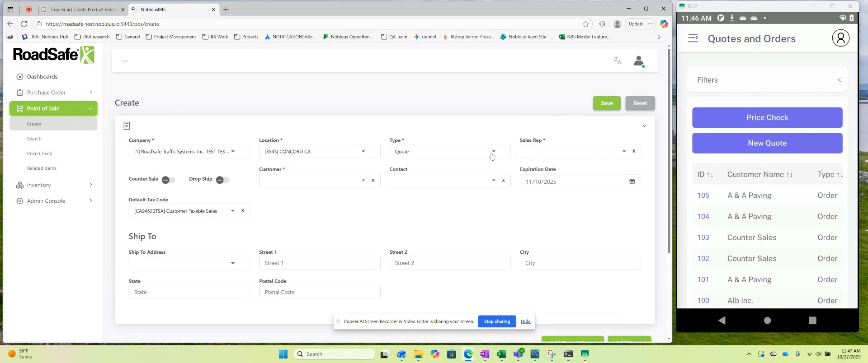Expand the Inventory sidebar menu
The width and height of the screenshot is (868, 363).
[x=53, y=185]
